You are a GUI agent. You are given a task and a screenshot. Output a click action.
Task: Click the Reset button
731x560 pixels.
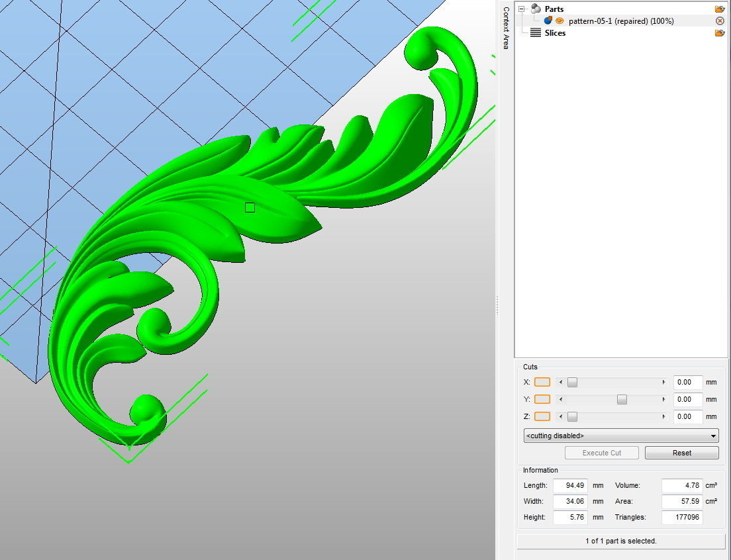(x=681, y=453)
